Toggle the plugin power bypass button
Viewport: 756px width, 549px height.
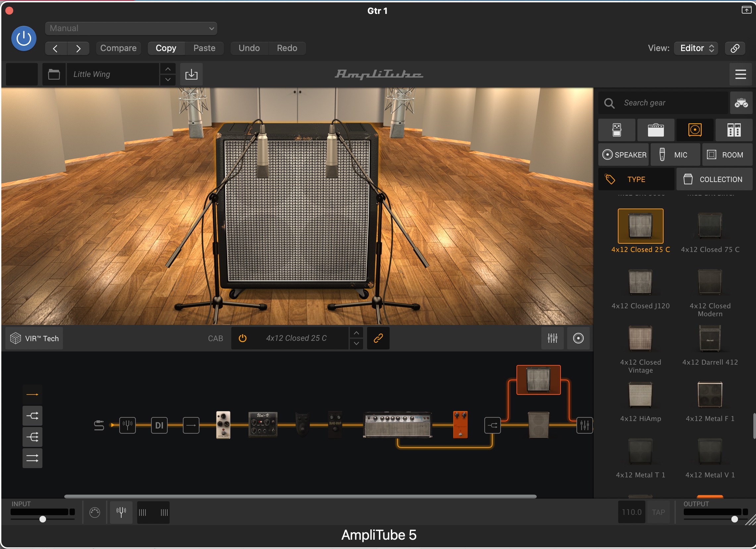pos(24,38)
